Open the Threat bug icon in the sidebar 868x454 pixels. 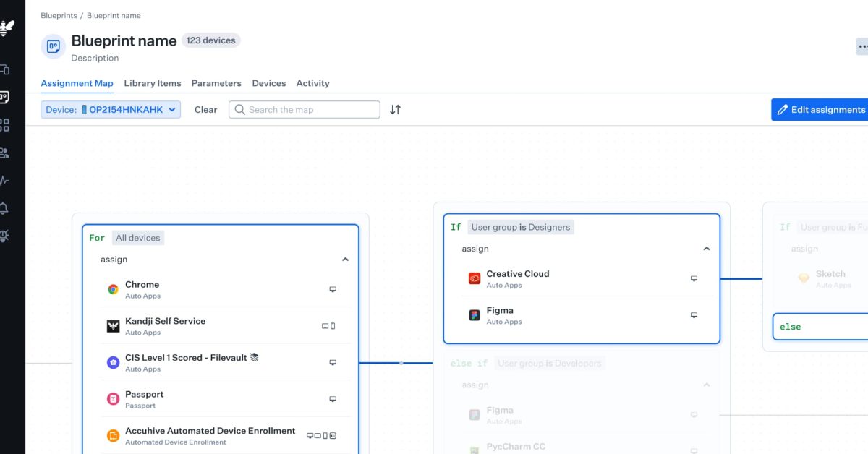4,236
